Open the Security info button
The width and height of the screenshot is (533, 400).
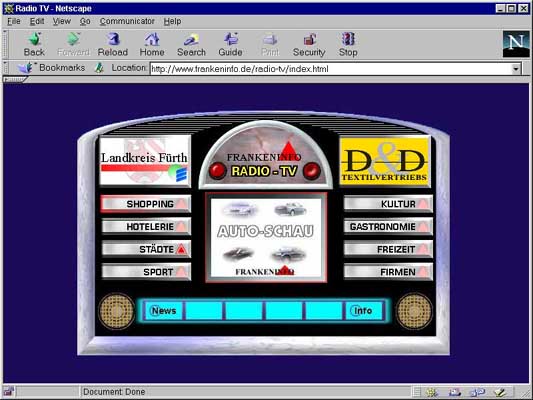309,44
